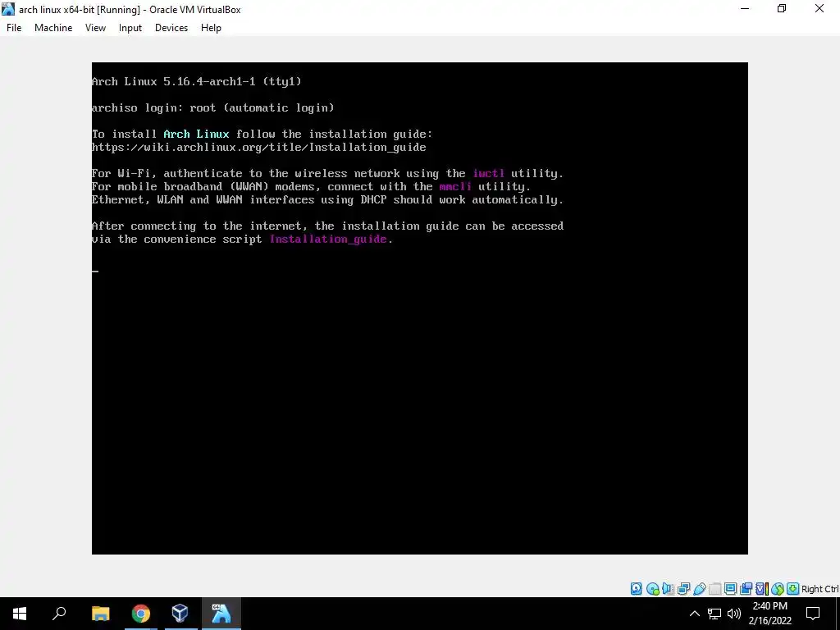The width and height of the screenshot is (840, 630).
Task: Select the running Arch VM taskbar icon
Action: click(x=221, y=614)
